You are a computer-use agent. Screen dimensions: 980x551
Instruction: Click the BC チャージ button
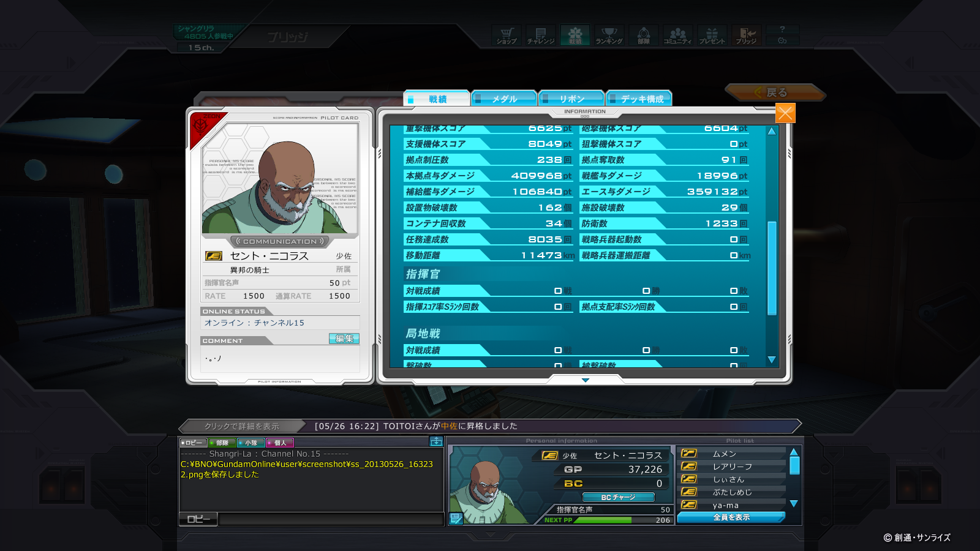[x=618, y=497]
